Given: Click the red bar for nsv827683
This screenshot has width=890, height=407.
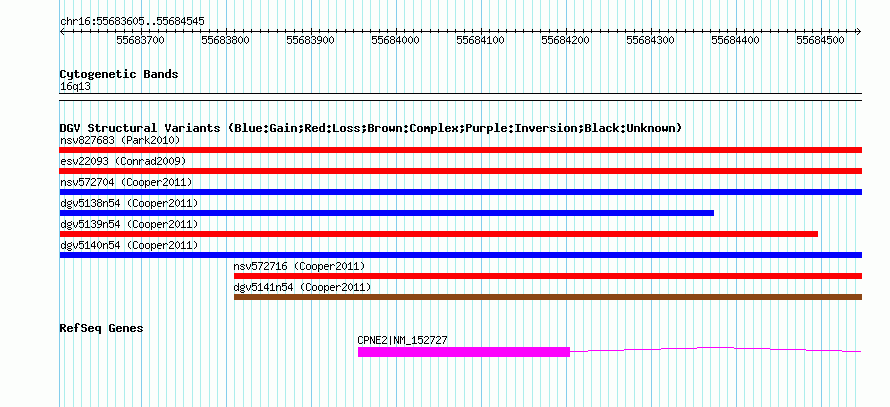Looking at the screenshot, I should 461,150.
